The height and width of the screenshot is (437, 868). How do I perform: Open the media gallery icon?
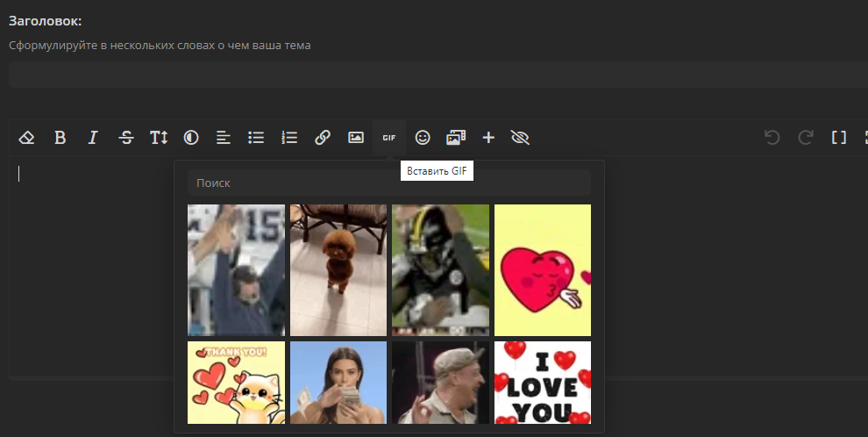(x=456, y=138)
